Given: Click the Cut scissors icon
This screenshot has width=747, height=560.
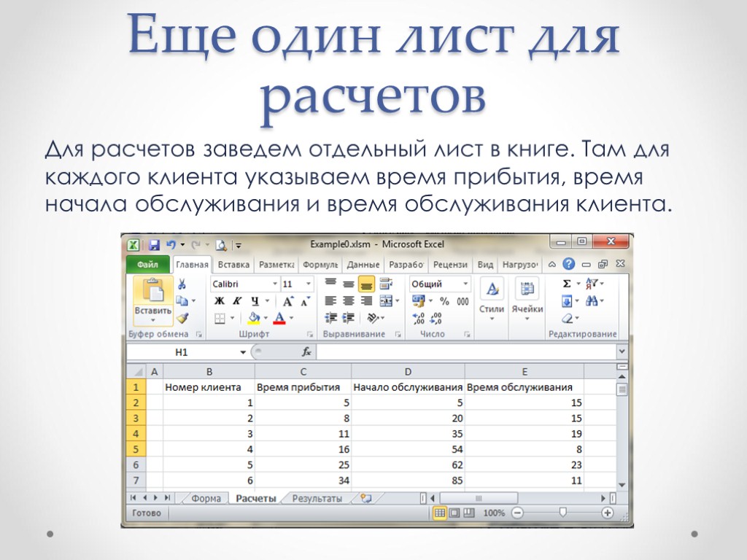Looking at the screenshot, I should (x=182, y=284).
